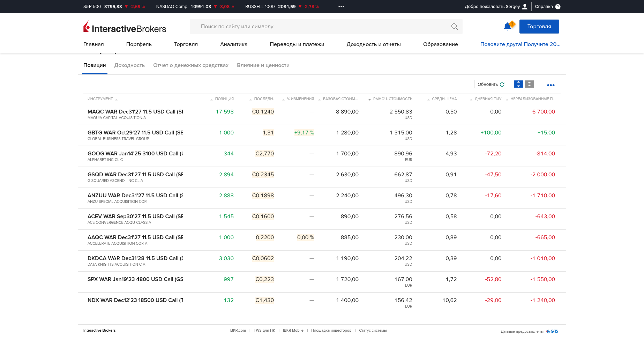Expand all rows icon button
644x338 pixels.
518,84
